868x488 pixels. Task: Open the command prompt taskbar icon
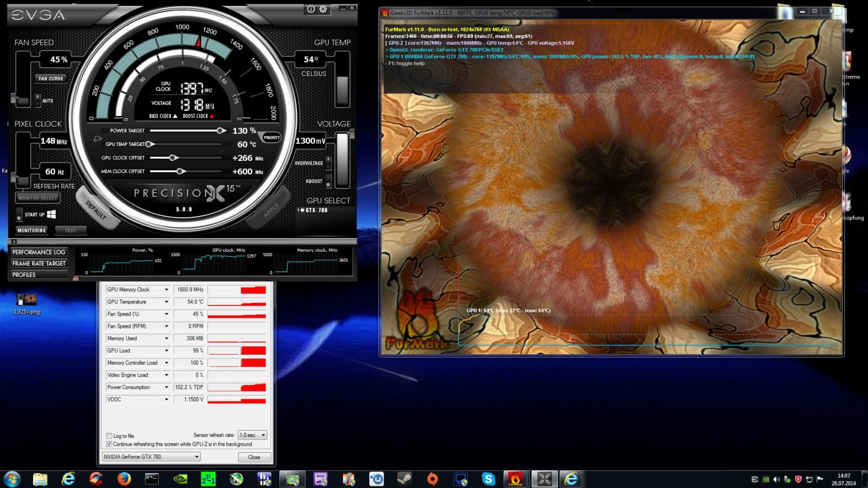[152, 479]
